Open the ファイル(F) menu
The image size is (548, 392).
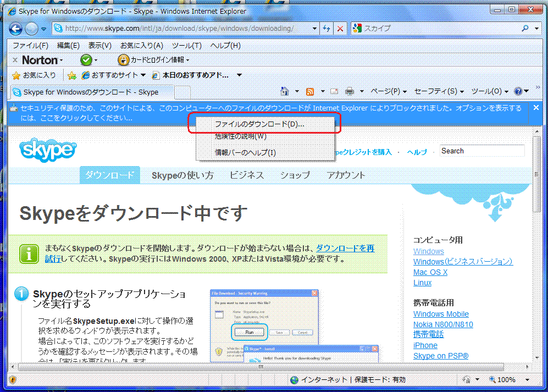click(30, 46)
